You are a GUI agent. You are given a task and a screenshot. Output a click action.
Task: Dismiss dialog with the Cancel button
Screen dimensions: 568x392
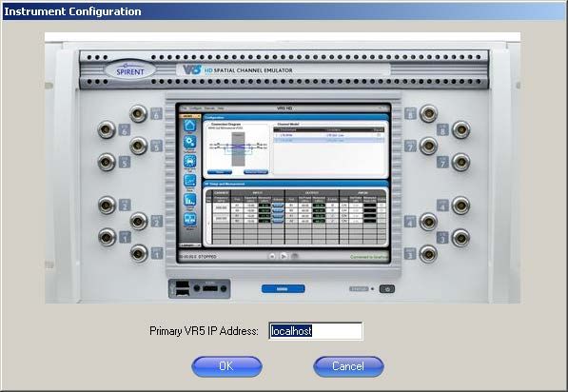[x=348, y=366]
